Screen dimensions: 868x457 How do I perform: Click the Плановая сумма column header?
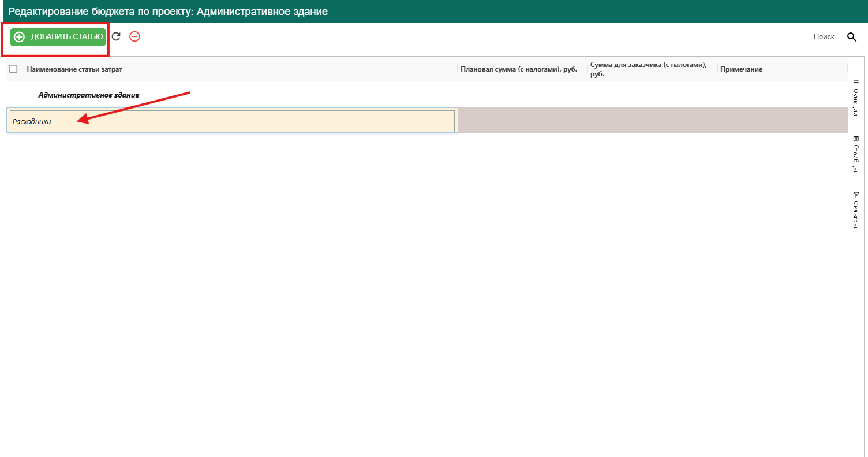[x=519, y=69]
